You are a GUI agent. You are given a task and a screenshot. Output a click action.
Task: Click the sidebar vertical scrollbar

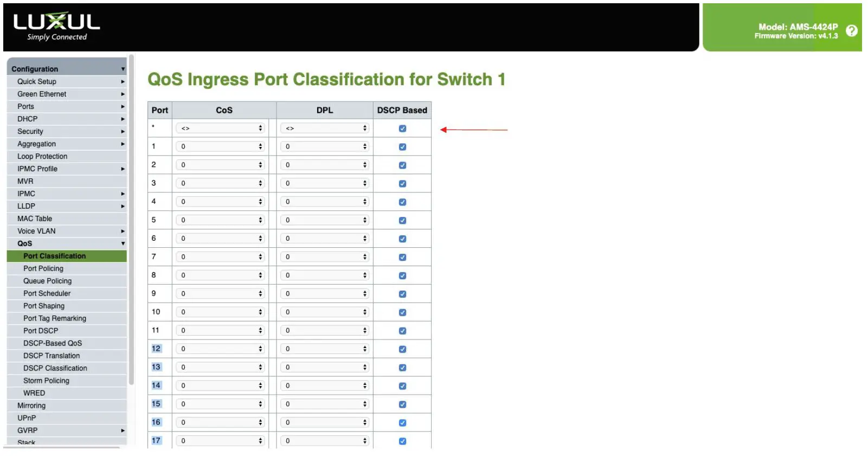131,217
